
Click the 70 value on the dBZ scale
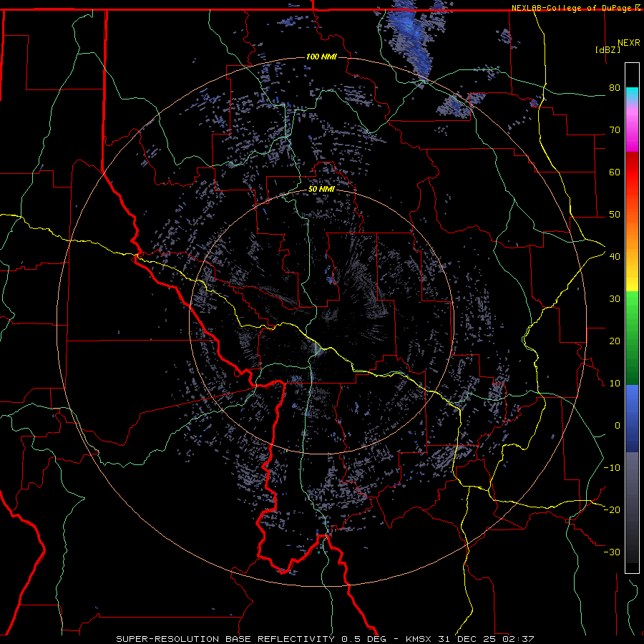pos(615,130)
